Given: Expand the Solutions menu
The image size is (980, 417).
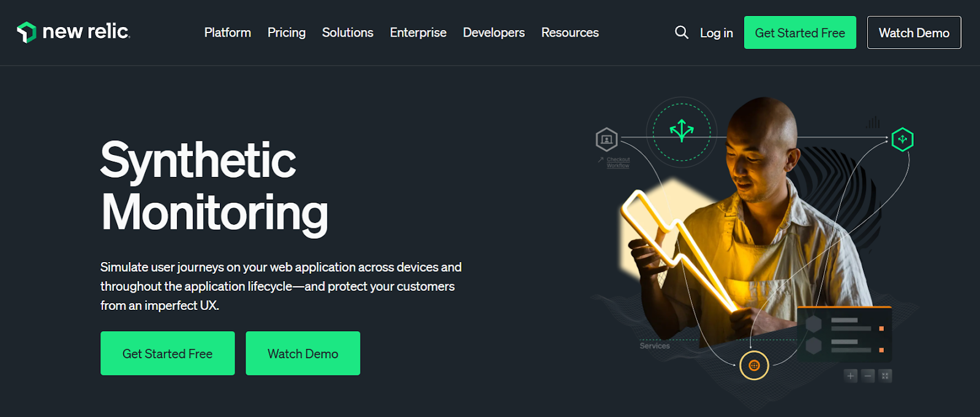Looking at the screenshot, I should 347,32.
